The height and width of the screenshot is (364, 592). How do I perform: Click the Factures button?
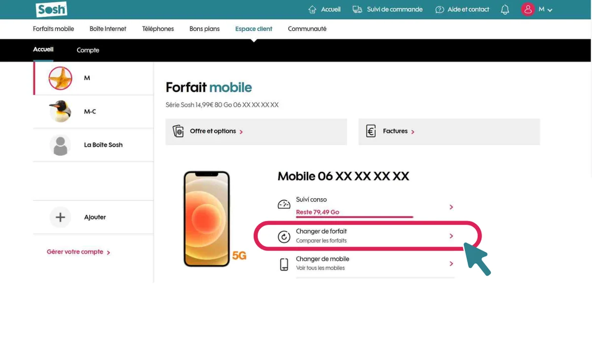click(x=449, y=131)
